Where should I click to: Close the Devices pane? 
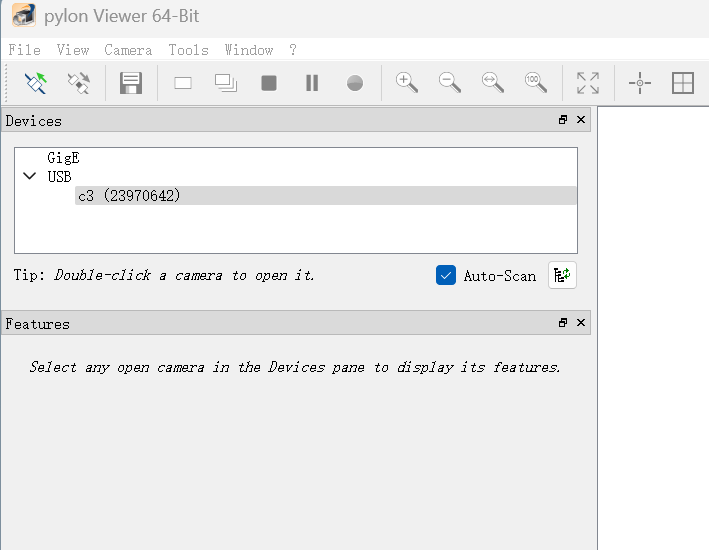(581, 119)
